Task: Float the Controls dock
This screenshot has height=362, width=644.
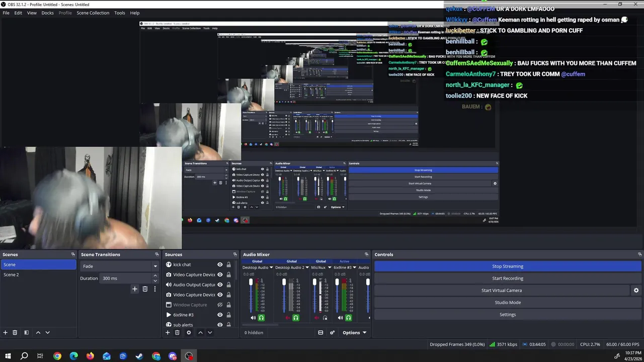Action: [x=639, y=254]
